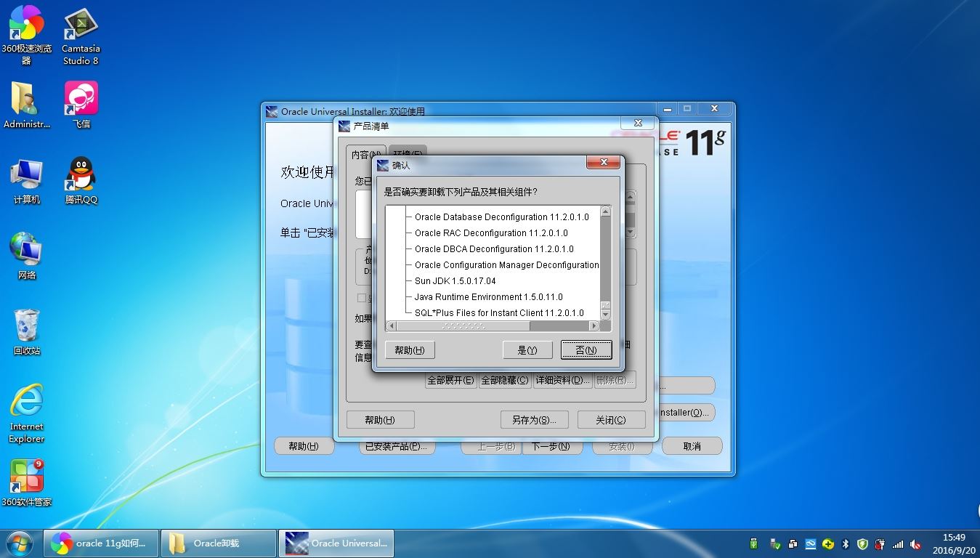The width and height of the screenshot is (980, 558).
Task: Open the Camtasia Studio 8 desktop icon
Action: point(81,35)
